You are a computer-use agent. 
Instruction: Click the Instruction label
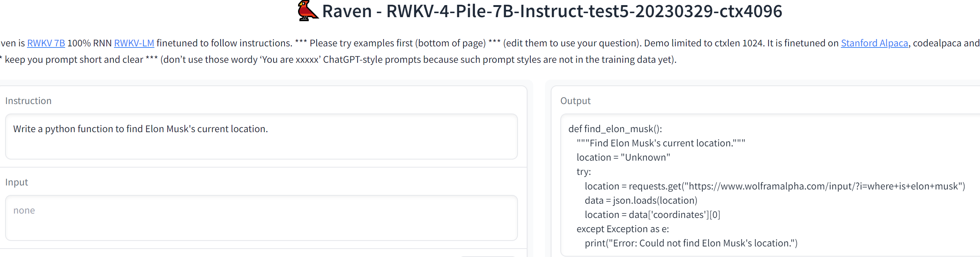(x=28, y=101)
